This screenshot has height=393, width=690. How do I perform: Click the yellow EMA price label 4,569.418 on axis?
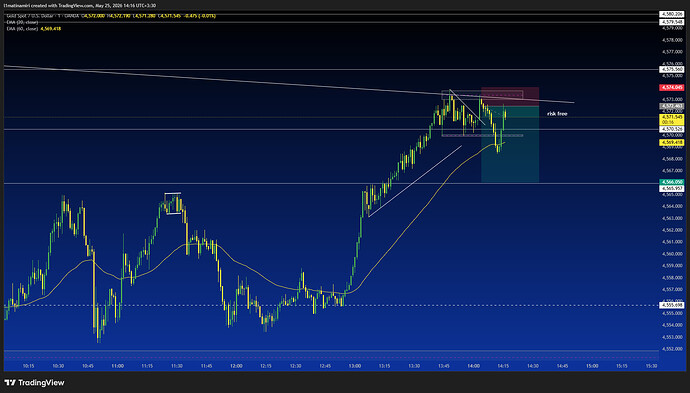(672, 143)
